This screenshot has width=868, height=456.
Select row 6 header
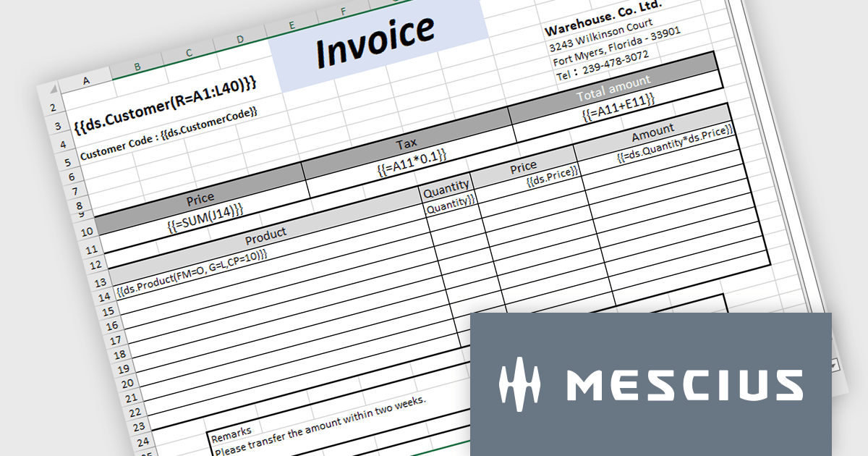coord(72,177)
